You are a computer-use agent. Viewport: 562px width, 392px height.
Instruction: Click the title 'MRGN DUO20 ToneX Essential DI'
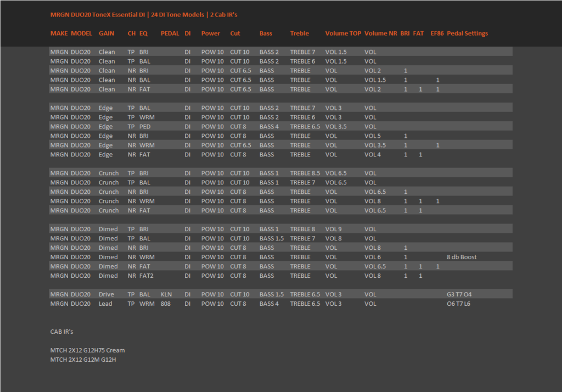98,15
